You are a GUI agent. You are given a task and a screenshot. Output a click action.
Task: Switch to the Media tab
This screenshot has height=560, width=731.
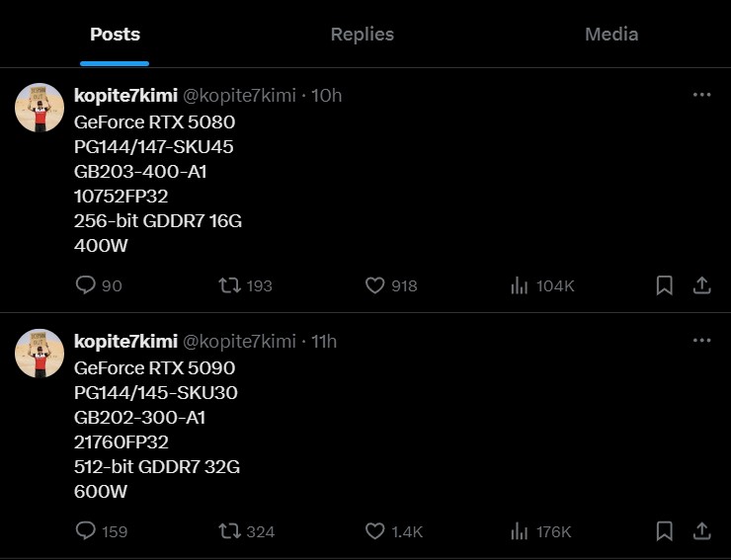point(611,35)
